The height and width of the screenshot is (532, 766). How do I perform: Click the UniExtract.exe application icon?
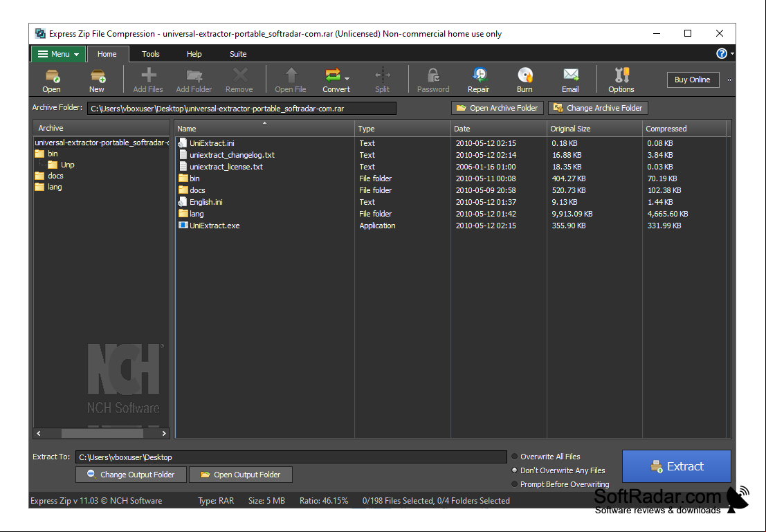point(183,226)
